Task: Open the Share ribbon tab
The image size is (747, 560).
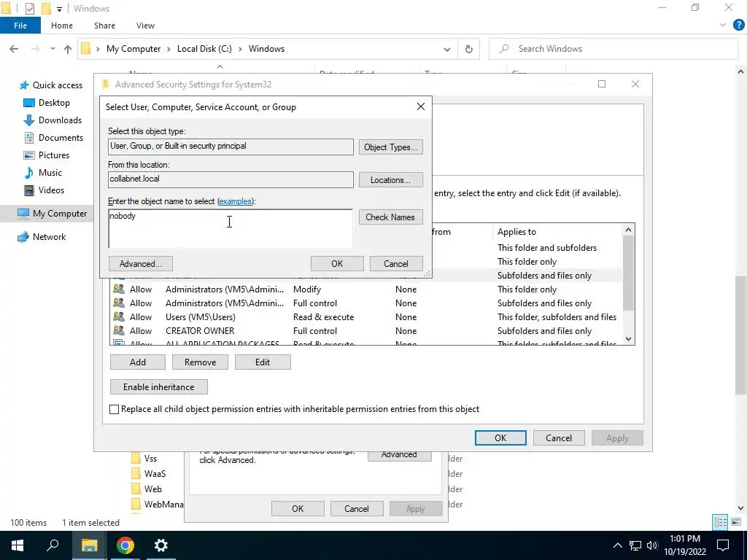Action: pyautogui.click(x=104, y=26)
